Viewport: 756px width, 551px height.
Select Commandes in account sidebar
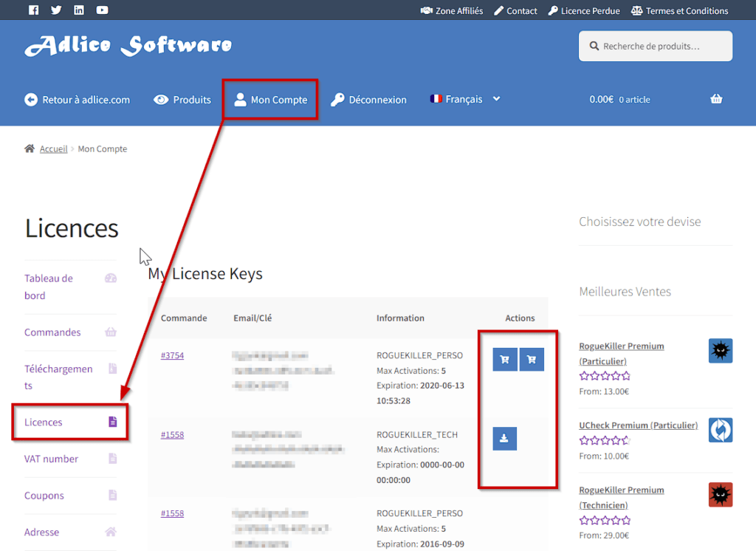tap(52, 332)
